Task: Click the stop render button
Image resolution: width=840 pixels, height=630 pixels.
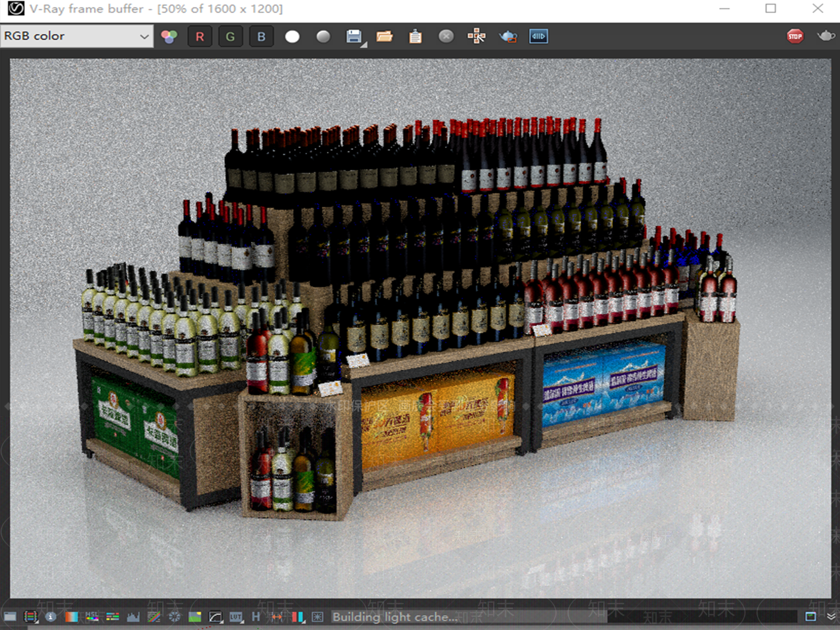Action: [x=795, y=36]
